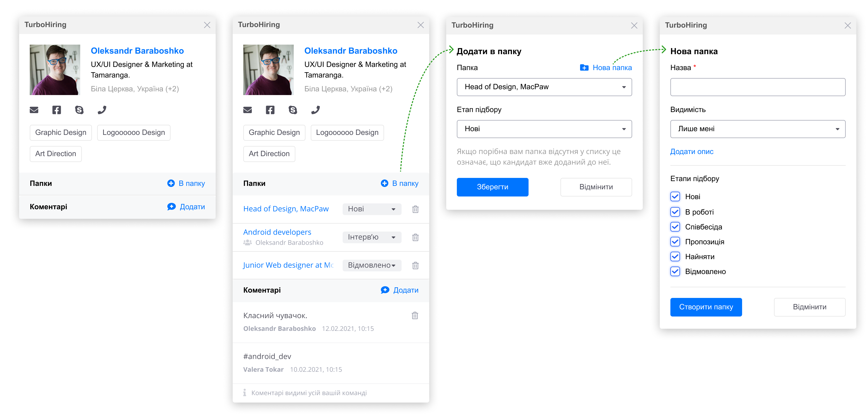Delete the Junior Web designer folder row
The width and height of the screenshot is (868, 419).
[415, 266]
